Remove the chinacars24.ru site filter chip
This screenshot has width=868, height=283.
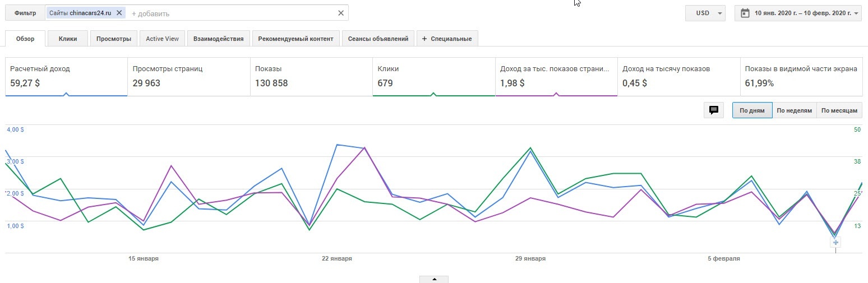point(119,13)
